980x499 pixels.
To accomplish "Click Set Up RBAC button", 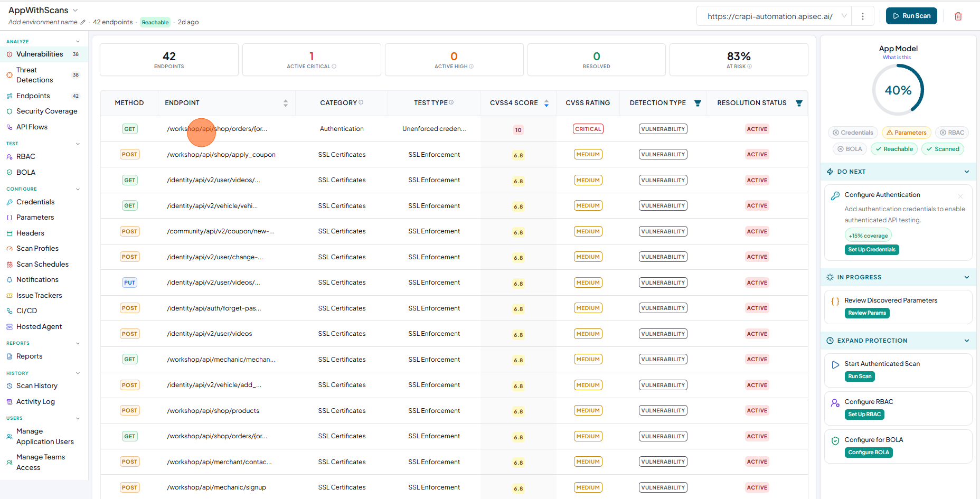I will (864, 415).
